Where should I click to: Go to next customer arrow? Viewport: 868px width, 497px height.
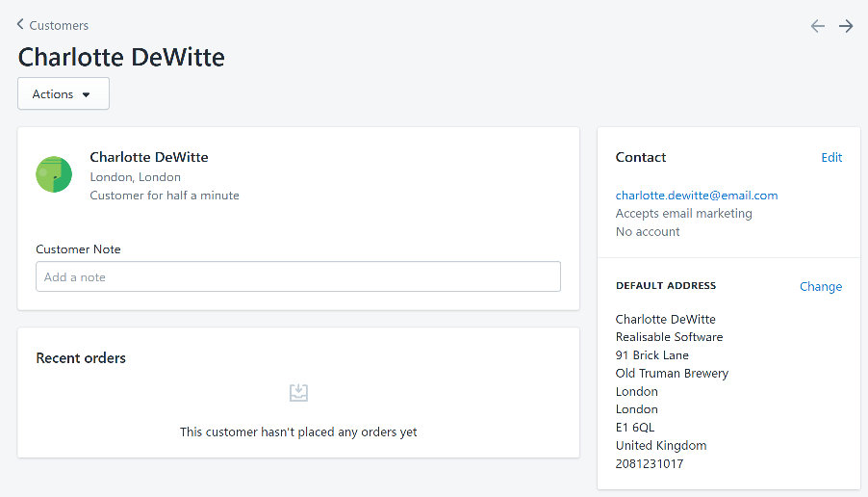pyautogui.click(x=846, y=26)
